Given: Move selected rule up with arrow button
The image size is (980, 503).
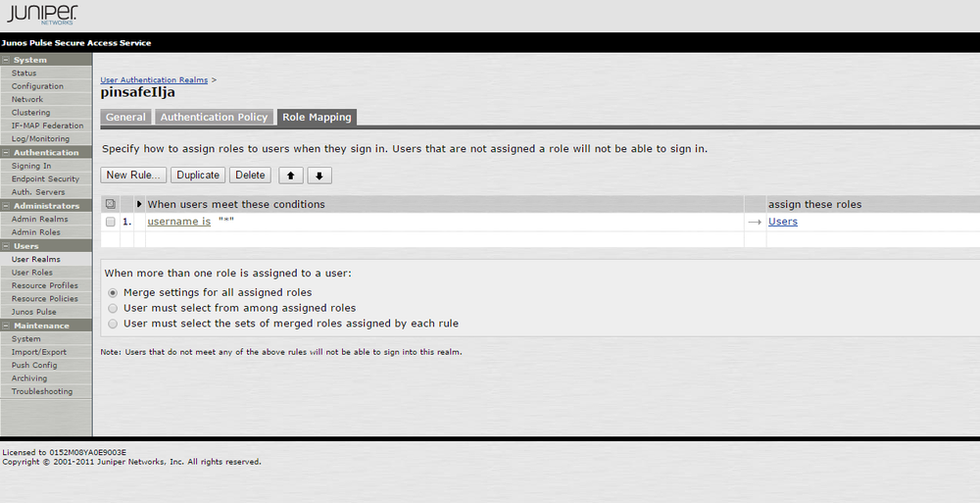Looking at the screenshot, I should (x=291, y=176).
